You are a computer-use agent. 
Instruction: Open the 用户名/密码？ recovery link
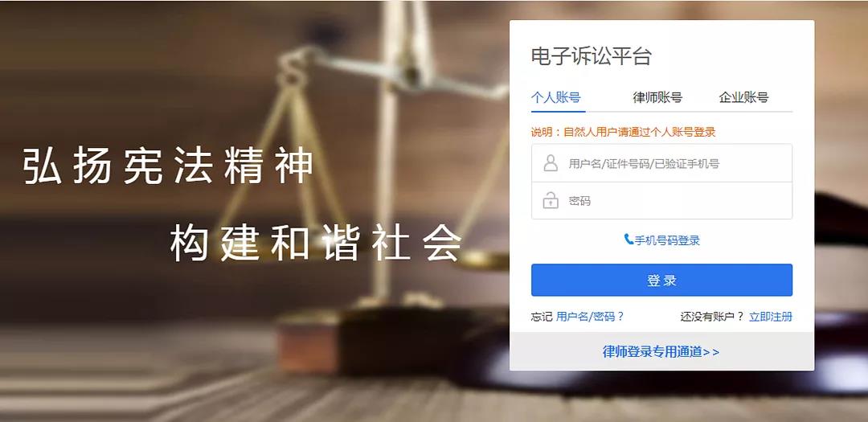pyautogui.click(x=590, y=317)
